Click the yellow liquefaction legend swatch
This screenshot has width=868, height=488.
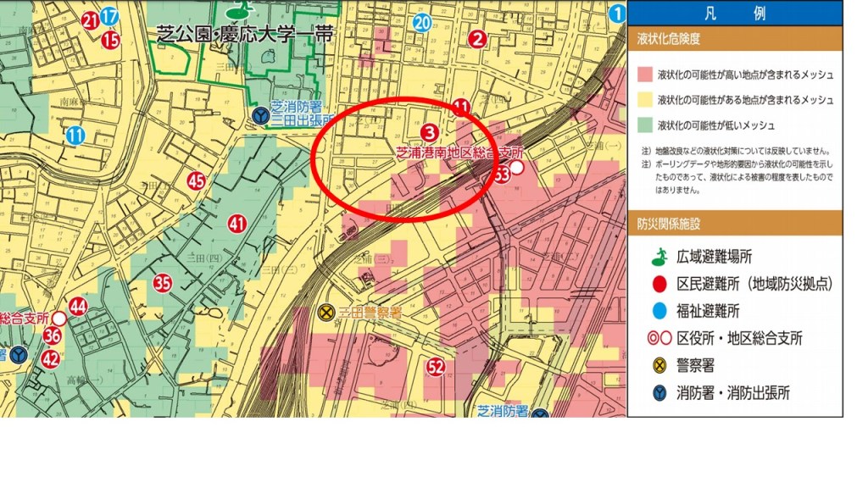tap(644, 100)
